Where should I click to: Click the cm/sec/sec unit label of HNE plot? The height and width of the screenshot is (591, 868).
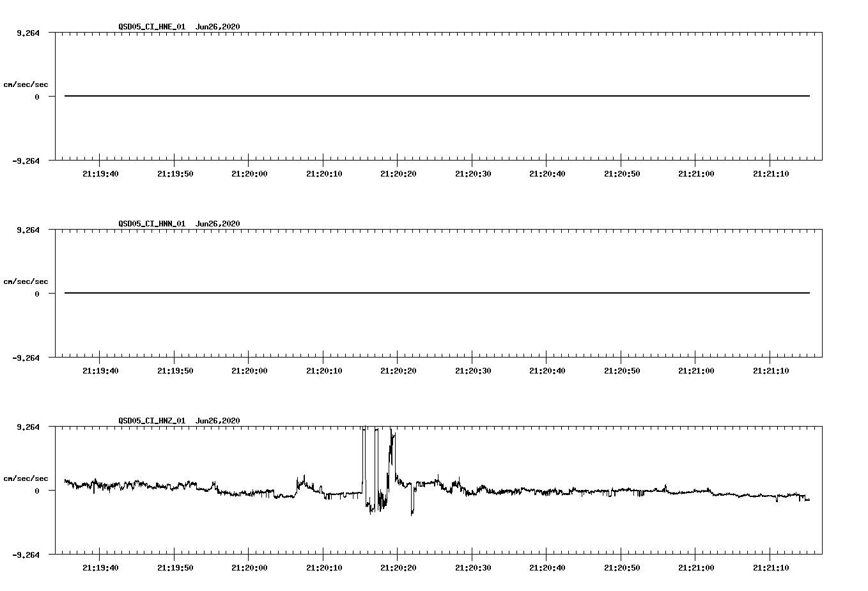pos(26,84)
